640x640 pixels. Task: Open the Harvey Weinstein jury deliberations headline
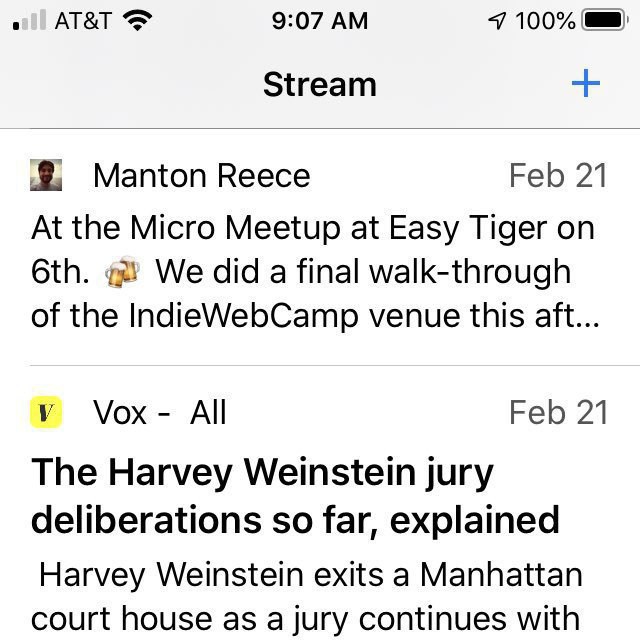[x=296, y=495]
